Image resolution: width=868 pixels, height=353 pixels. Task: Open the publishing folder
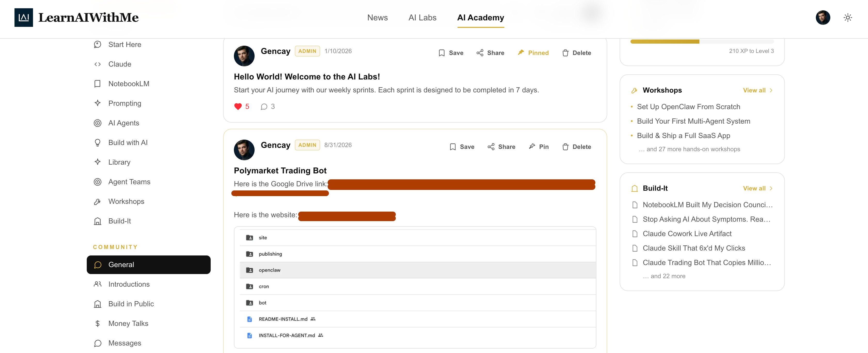coord(417,254)
